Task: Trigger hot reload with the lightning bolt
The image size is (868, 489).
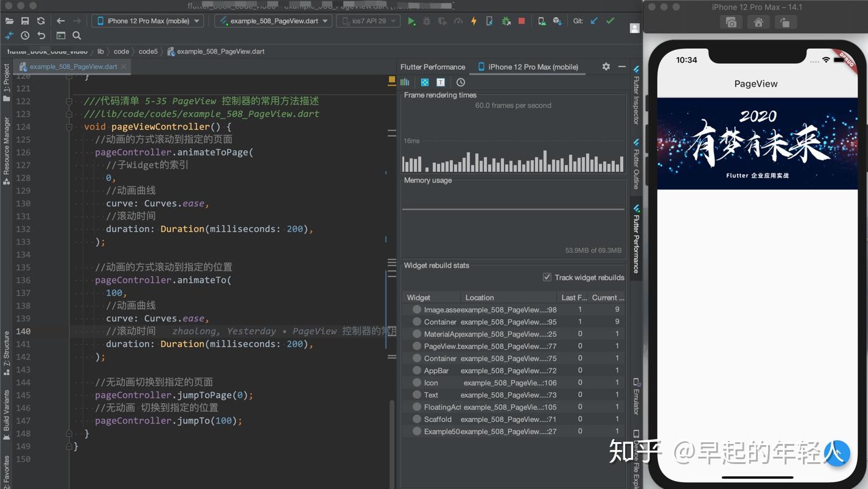Action: 473,21
